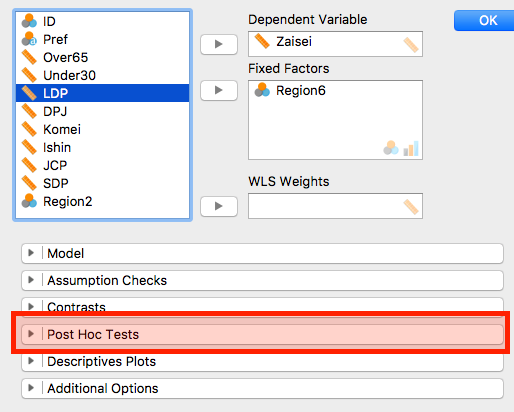Click the Region6 factor icon

[262, 90]
